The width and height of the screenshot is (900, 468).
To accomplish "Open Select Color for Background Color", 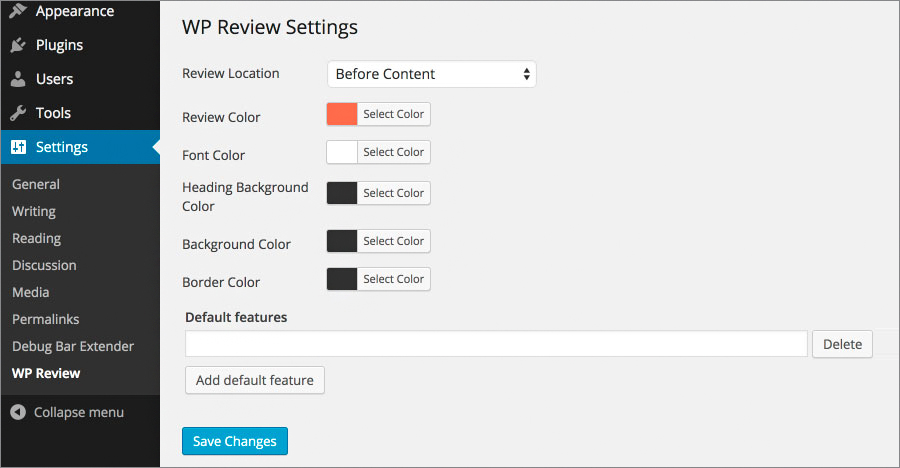I will pos(393,241).
